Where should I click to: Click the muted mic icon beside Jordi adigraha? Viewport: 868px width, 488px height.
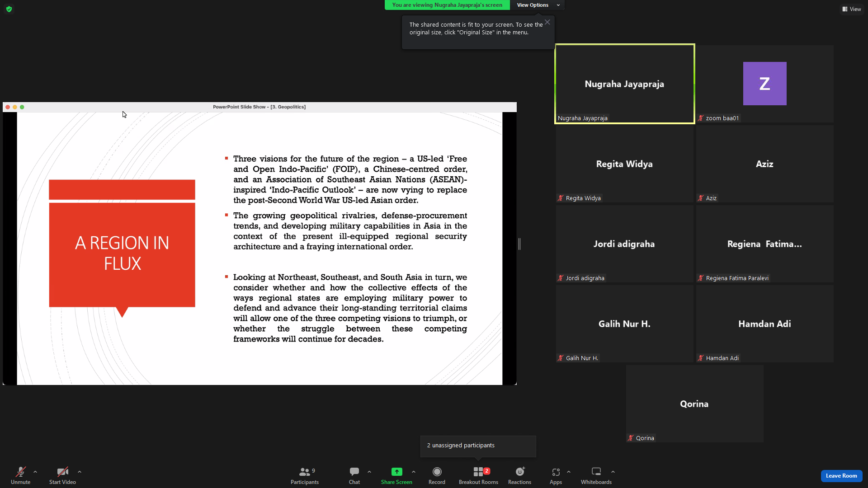point(561,278)
